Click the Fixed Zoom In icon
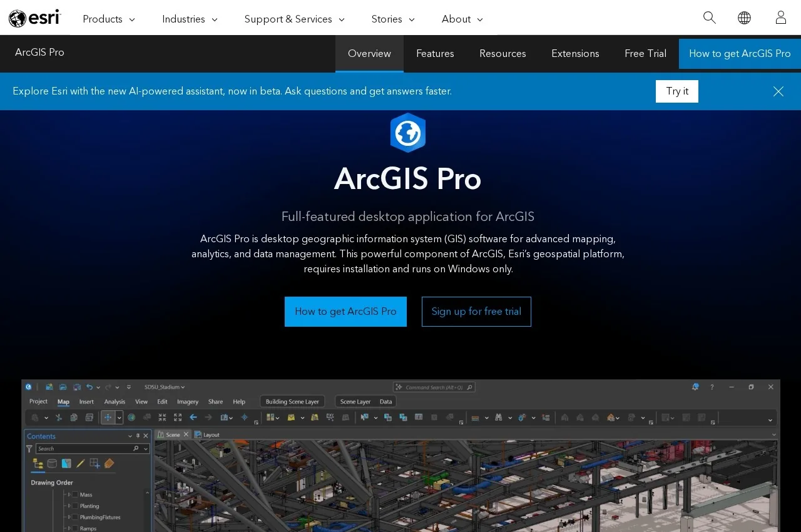 pos(162,417)
